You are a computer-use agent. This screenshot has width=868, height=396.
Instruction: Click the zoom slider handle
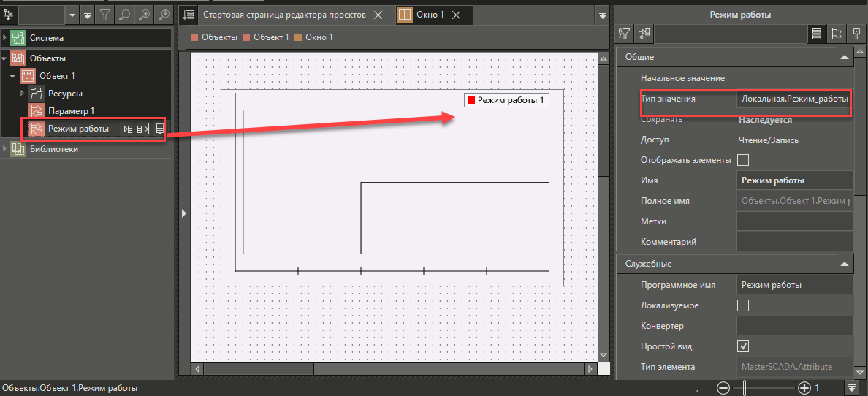(x=744, y=388)
